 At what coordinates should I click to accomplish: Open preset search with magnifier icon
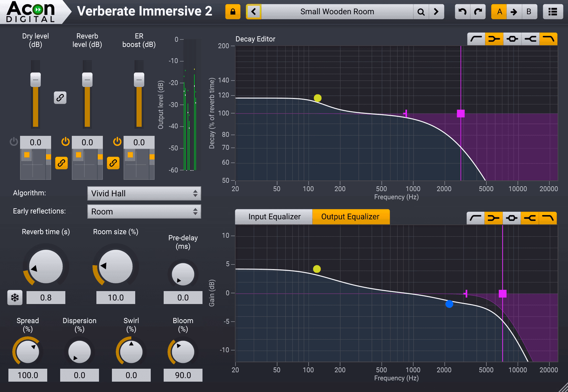point(421,12)
